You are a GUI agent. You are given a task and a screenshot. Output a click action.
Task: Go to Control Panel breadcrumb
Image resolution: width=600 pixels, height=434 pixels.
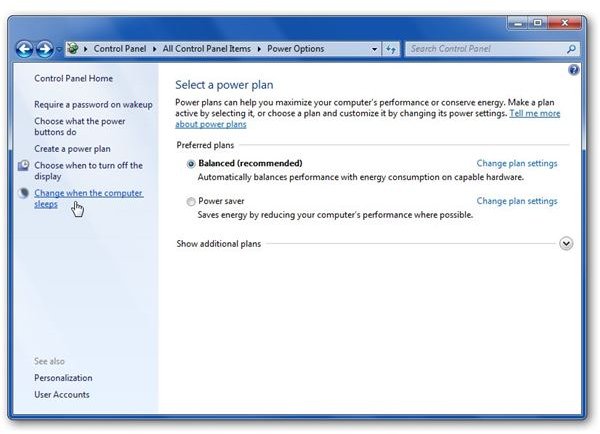coord(120,49)
